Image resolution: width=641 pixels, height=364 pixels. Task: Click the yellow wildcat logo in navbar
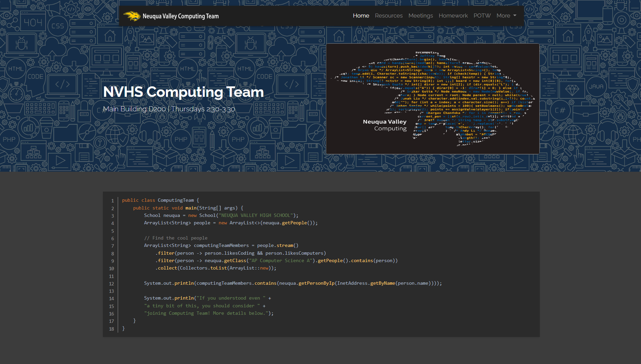click(x=132, y=16)
